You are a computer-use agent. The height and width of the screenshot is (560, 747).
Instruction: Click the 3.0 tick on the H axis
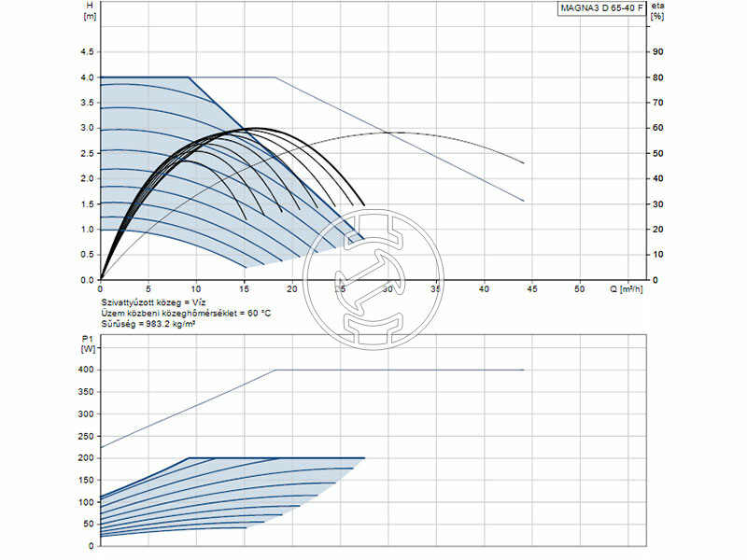pos(88,128)
